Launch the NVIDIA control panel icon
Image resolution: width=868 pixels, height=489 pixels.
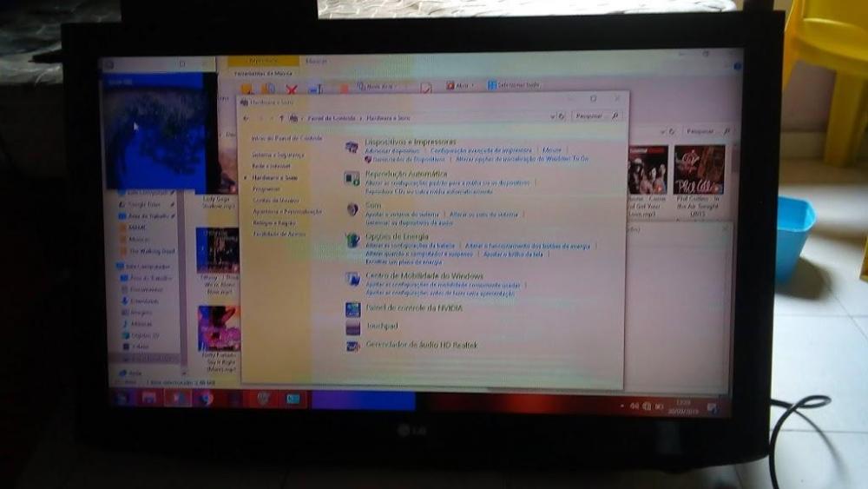pyautogui.click(x=353, y=309)
